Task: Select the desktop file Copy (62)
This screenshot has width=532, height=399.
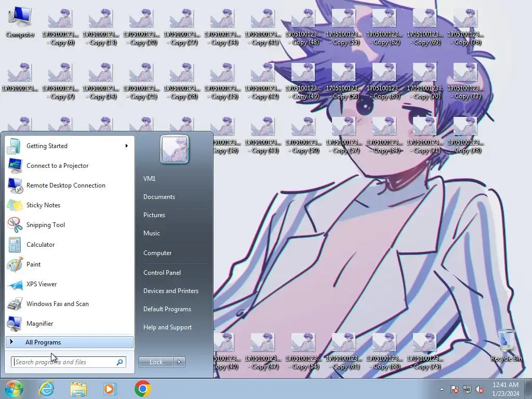Action: 384,27
